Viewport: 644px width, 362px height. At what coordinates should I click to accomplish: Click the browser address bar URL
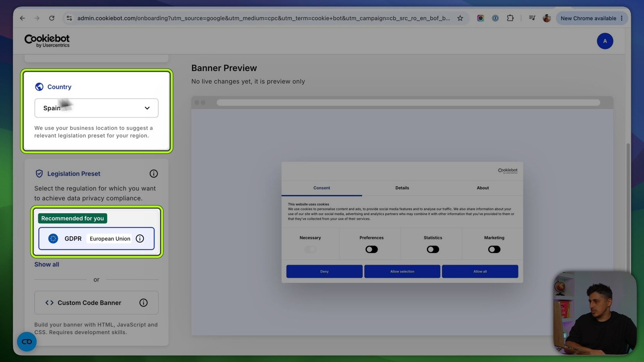pyautogui.click(x=264, y=18)
